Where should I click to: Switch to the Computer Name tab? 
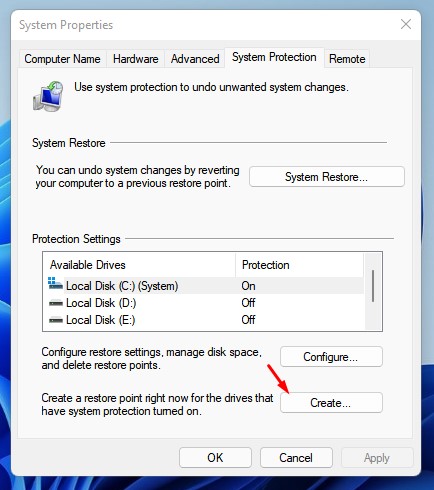(x=62, y=59)
